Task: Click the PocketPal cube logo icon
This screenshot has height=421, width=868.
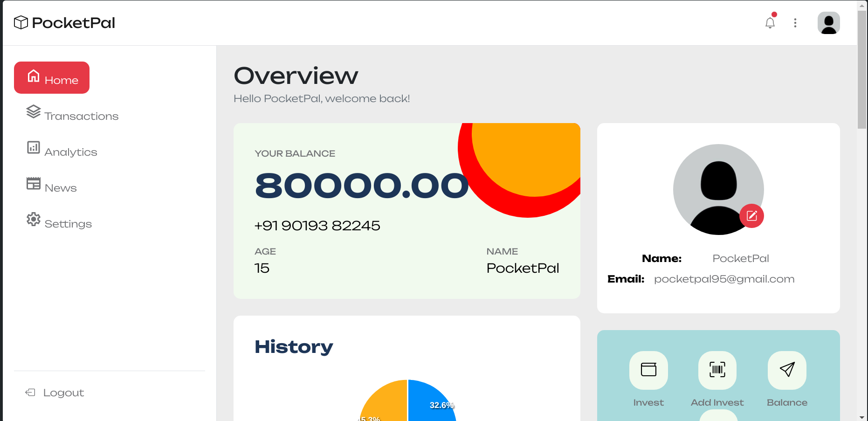Action: [21, 22]
